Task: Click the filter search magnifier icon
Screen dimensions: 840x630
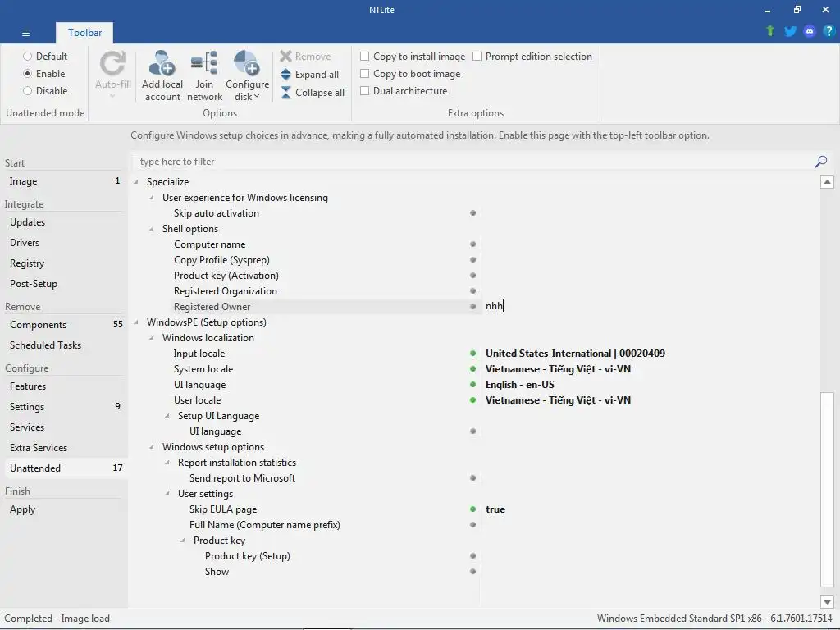Action: click(x=820, y=162)
